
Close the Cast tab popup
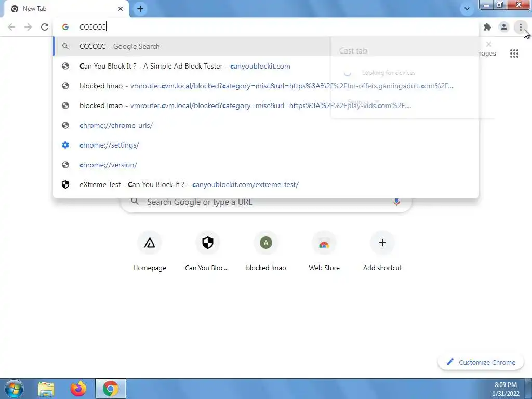488,44
